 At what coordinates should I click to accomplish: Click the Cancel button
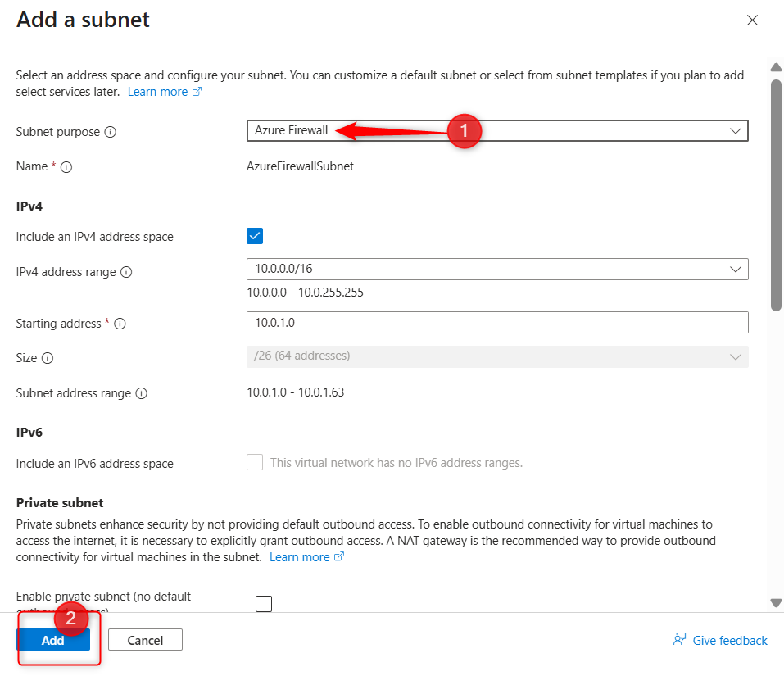145,640
